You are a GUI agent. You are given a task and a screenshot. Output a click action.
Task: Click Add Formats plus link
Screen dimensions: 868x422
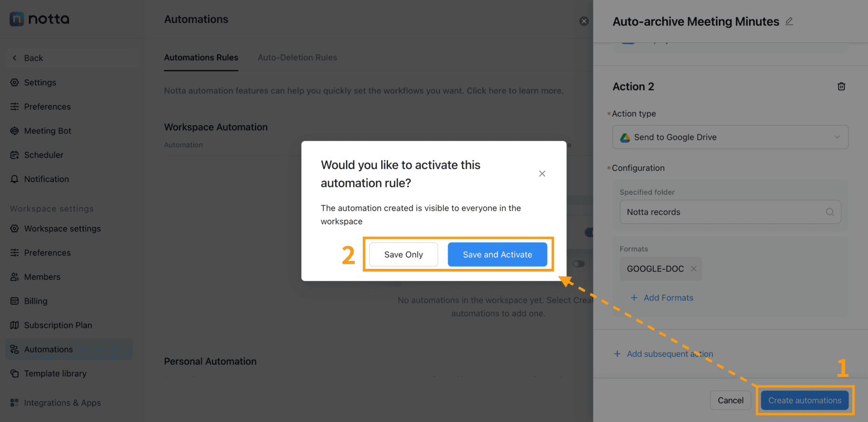662,298
